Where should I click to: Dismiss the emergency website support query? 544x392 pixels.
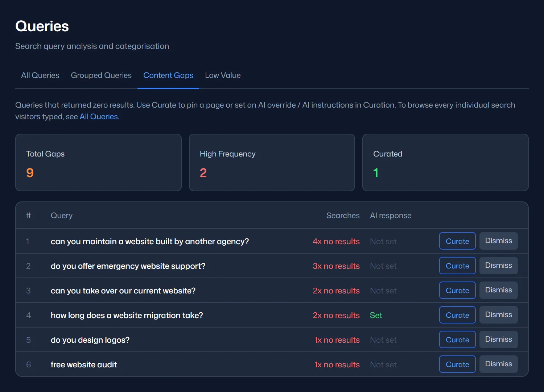498,266
